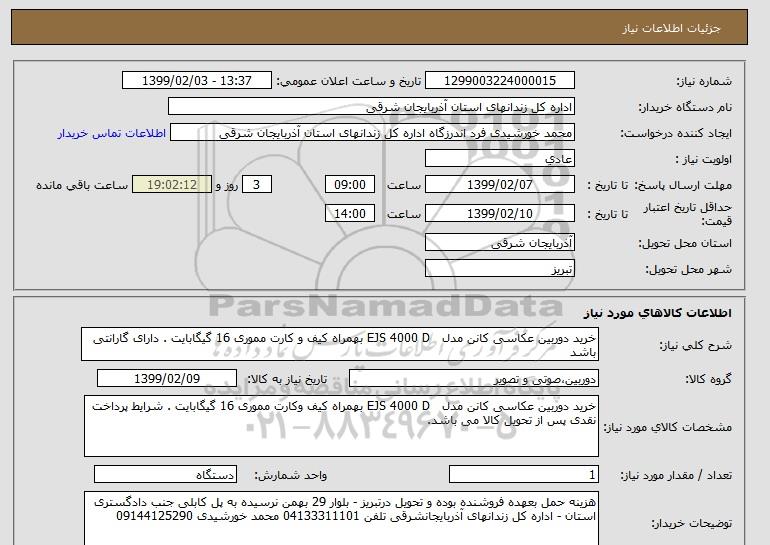
Task: Click the text ساعت باقی مانده
Action: coord(82,185)
